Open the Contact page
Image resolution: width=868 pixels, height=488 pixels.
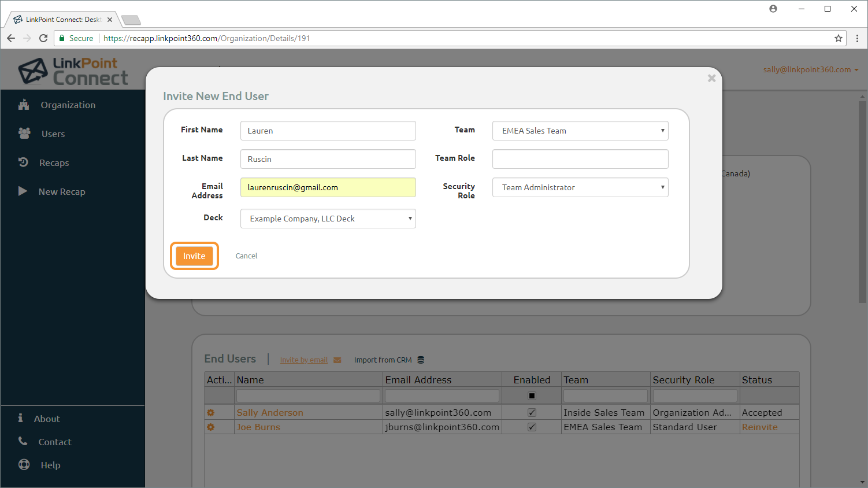pyautogui.click(x=55, y=442)
